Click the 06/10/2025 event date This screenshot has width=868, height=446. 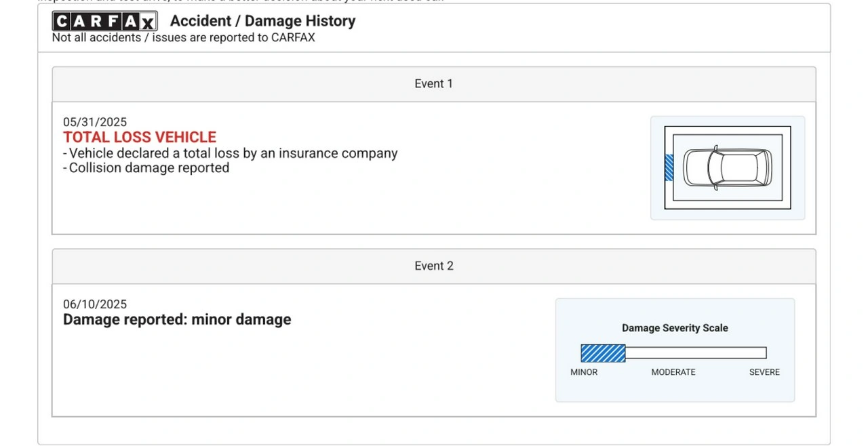click(95, 304)
